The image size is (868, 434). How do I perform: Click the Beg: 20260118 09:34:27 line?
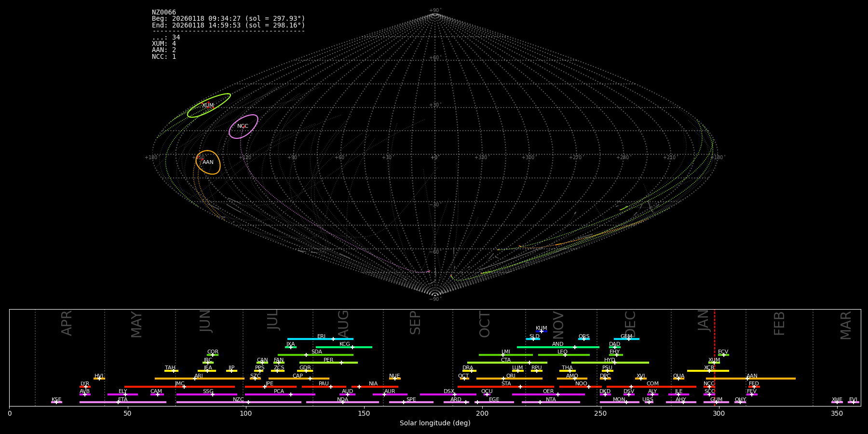229,18
